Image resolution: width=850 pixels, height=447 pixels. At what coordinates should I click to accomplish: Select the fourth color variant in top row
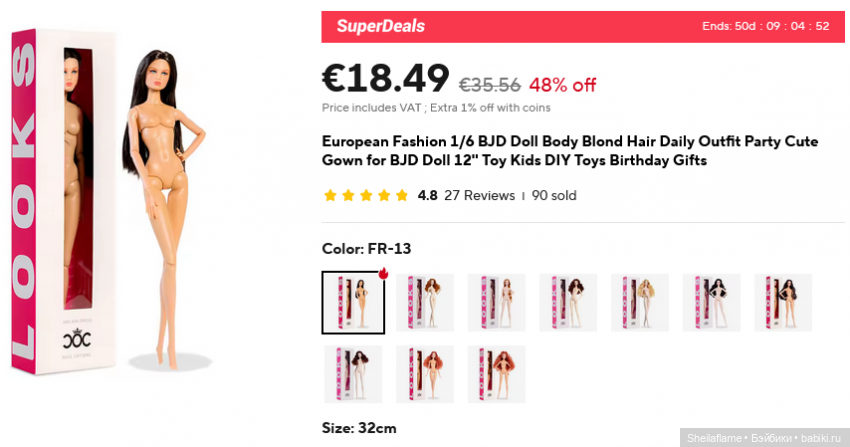tap(568, 303)
